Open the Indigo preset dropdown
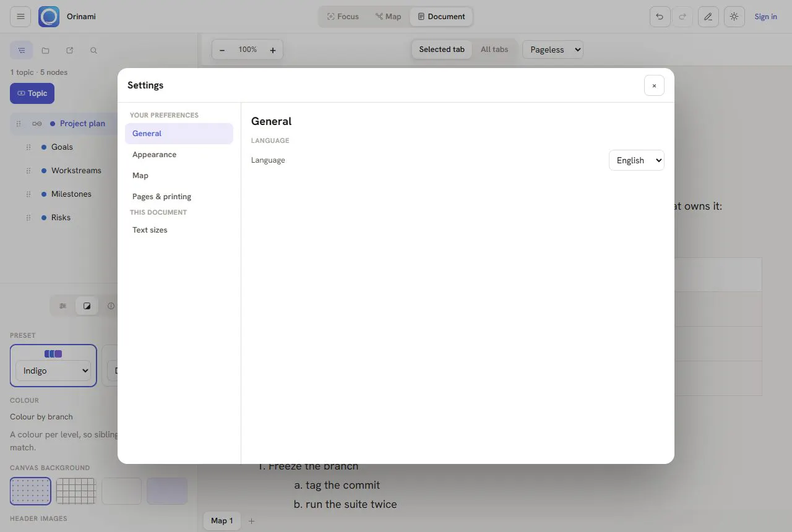 point(53,371)
